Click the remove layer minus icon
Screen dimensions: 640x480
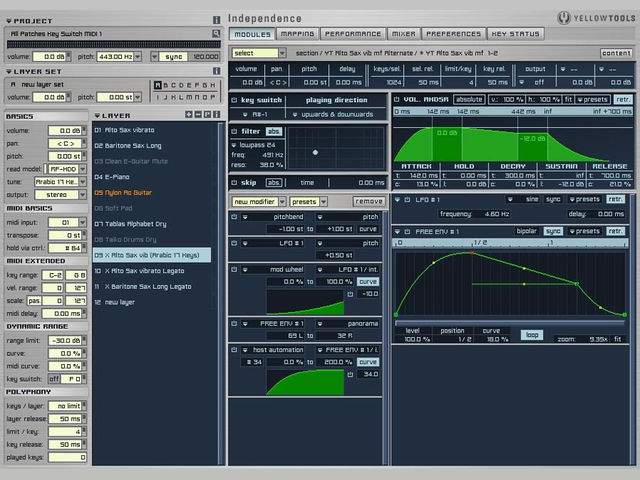(198, 115)
